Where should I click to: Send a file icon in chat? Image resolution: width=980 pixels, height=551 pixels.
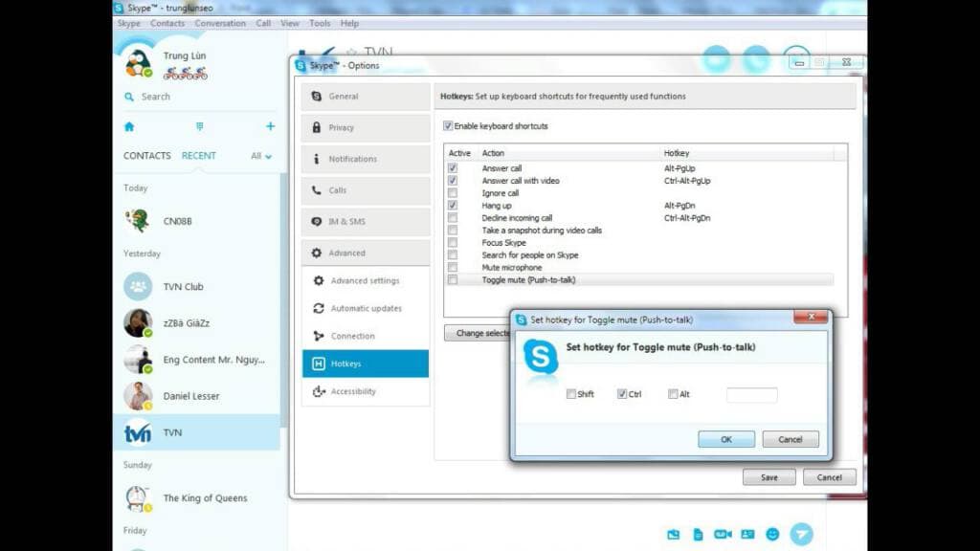pyautogui.click(x=698, y=534)
